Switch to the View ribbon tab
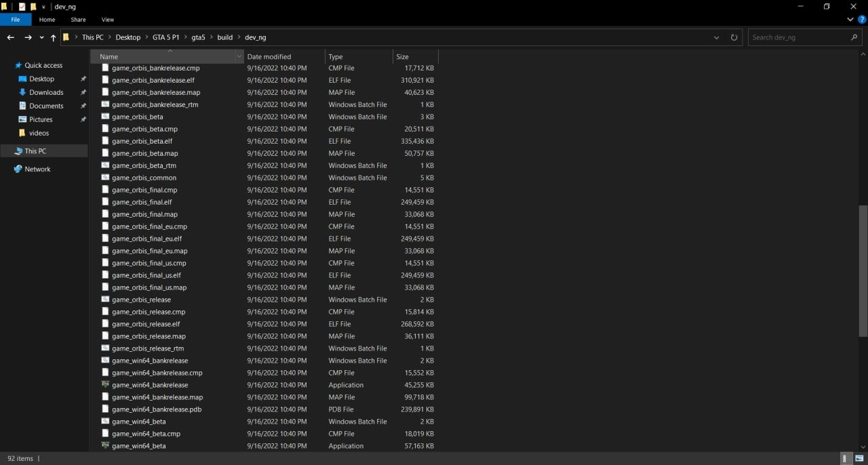This screenshot has width=868, height=465. (x=107, y=20)
